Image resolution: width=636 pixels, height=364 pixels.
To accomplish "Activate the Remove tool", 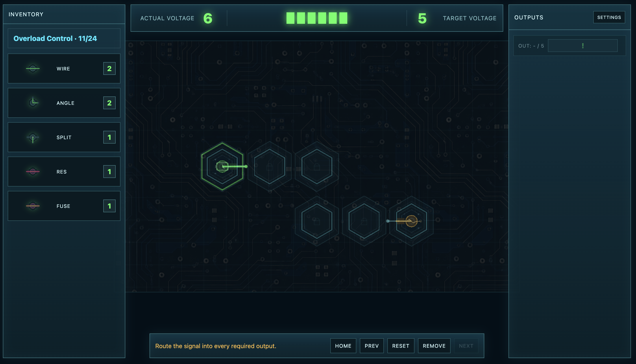I will pyautogui.click(x=434, y=346).
